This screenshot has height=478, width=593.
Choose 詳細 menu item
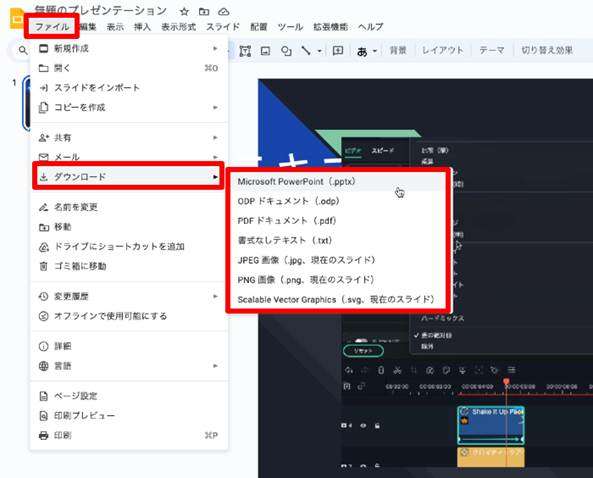(x=129, y=346)
